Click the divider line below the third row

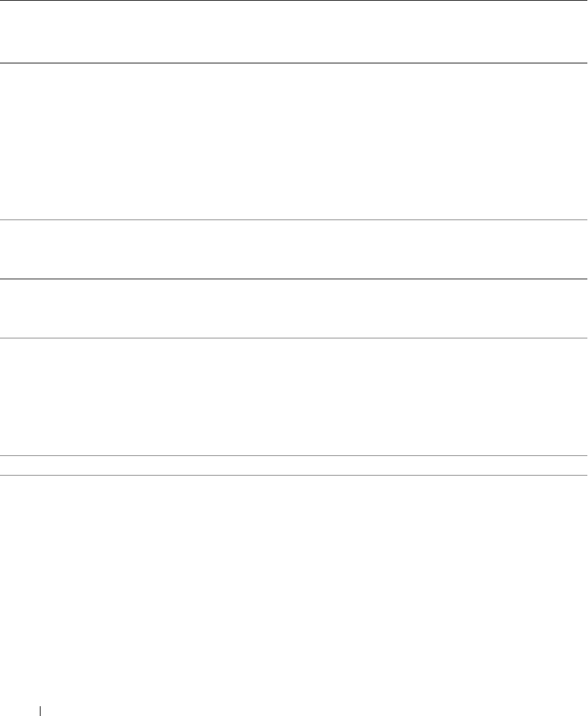294,338
